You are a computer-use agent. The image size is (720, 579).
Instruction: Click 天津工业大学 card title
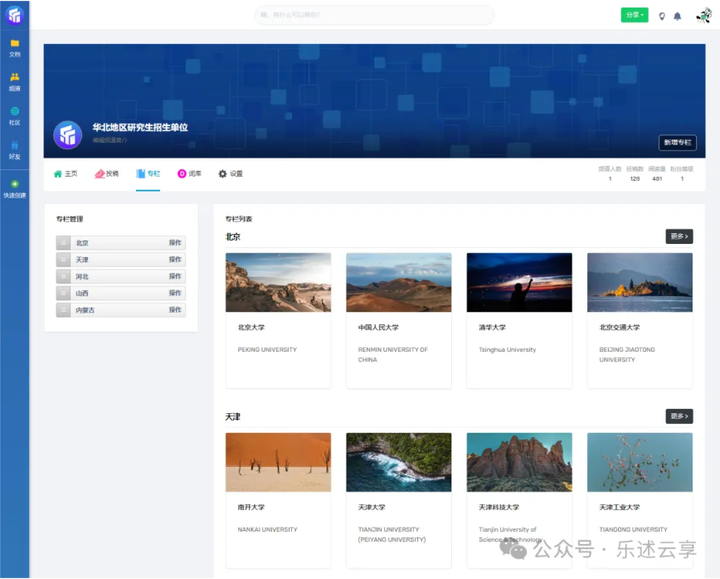619,507
